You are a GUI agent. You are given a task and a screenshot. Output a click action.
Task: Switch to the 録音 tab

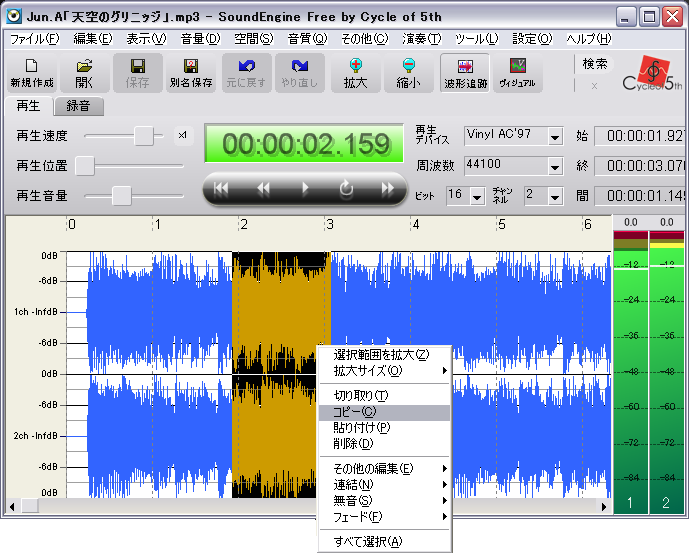tap(78, 106)
